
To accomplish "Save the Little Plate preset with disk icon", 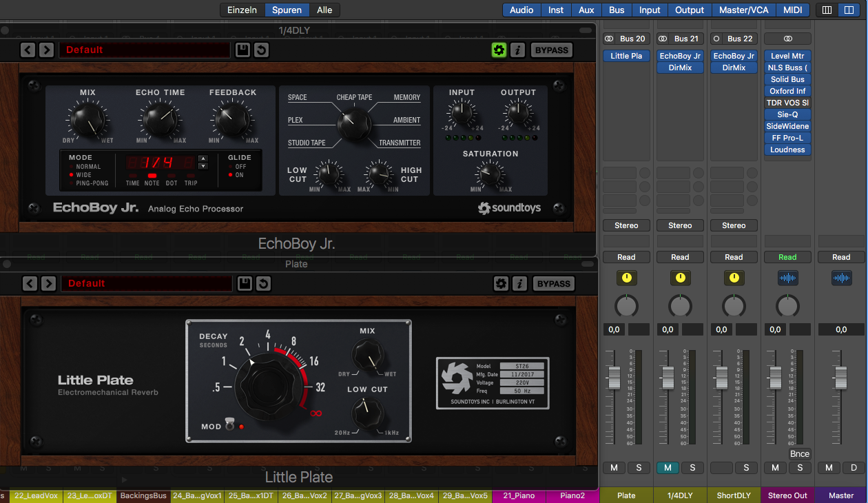I will pos(244,283).
